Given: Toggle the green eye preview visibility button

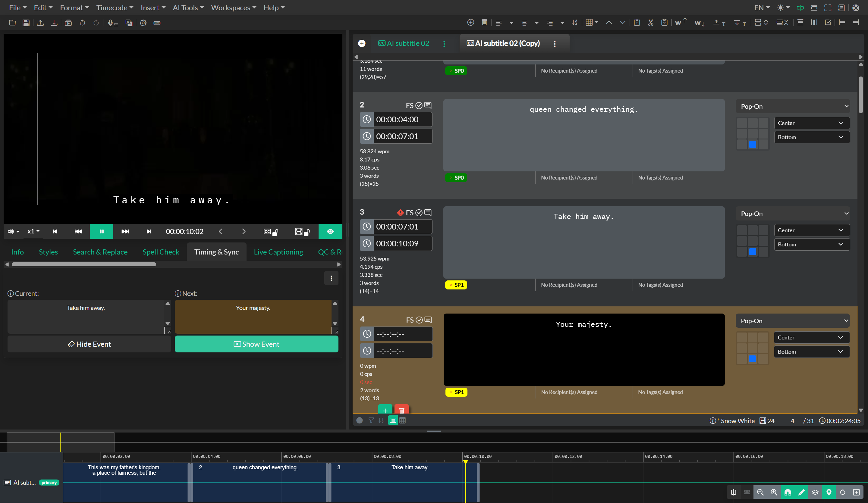Looking at the screenshot, I should [x=330, y=231].
